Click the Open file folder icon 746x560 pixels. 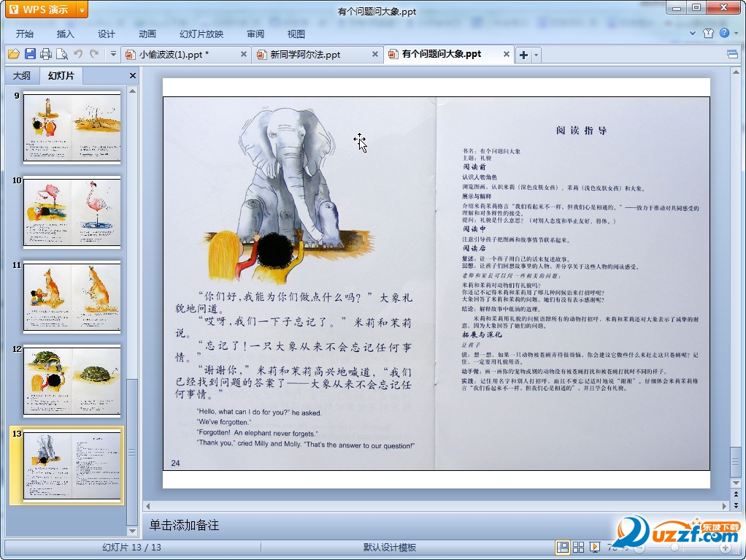pos(14,54)
